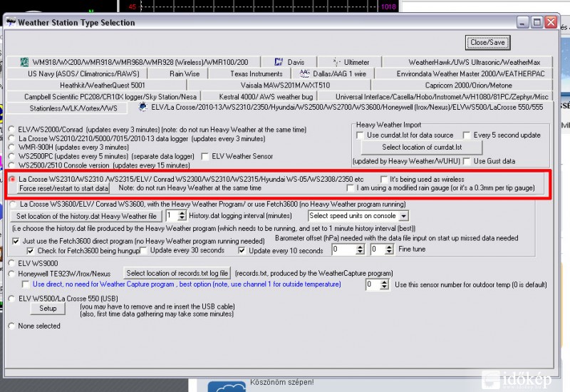Click the outdoor temp sensor number field
The width and height of the screenshot is (570, 392).
coord(372,284)
